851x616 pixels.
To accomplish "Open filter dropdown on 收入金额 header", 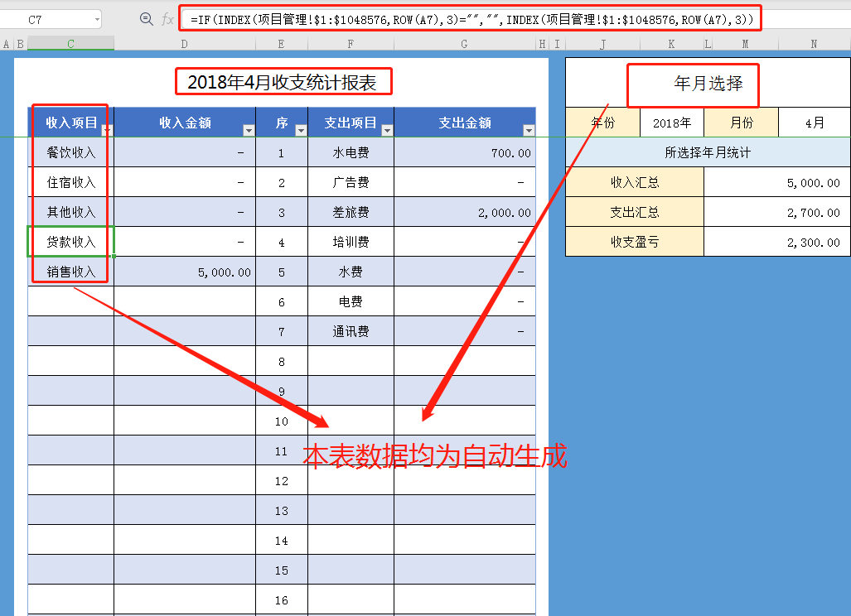I will [x=249, y=130].
